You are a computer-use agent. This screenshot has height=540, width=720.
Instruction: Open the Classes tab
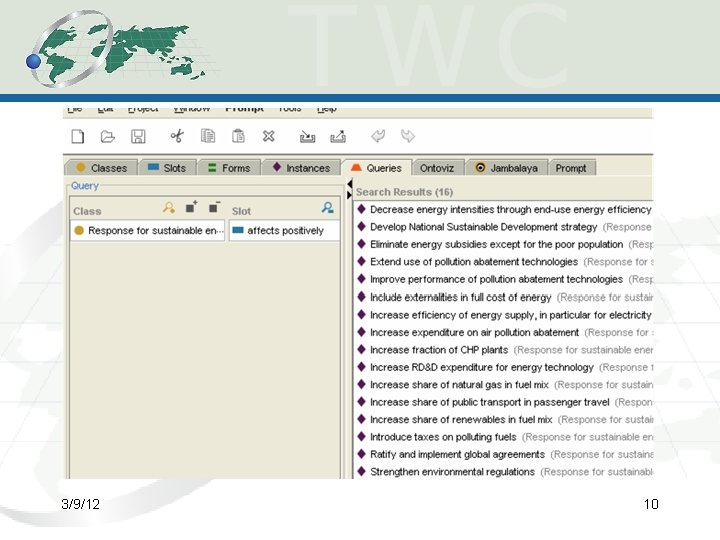(102, 168)
